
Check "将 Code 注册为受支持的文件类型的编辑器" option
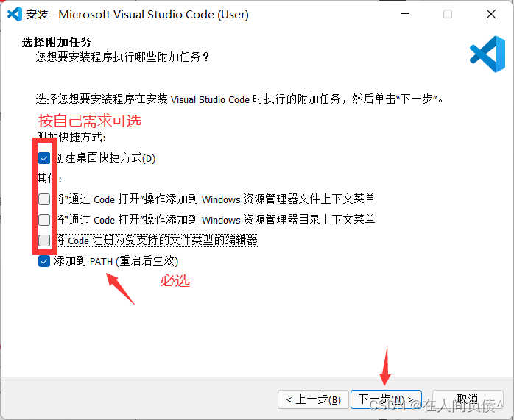(44, 241)
